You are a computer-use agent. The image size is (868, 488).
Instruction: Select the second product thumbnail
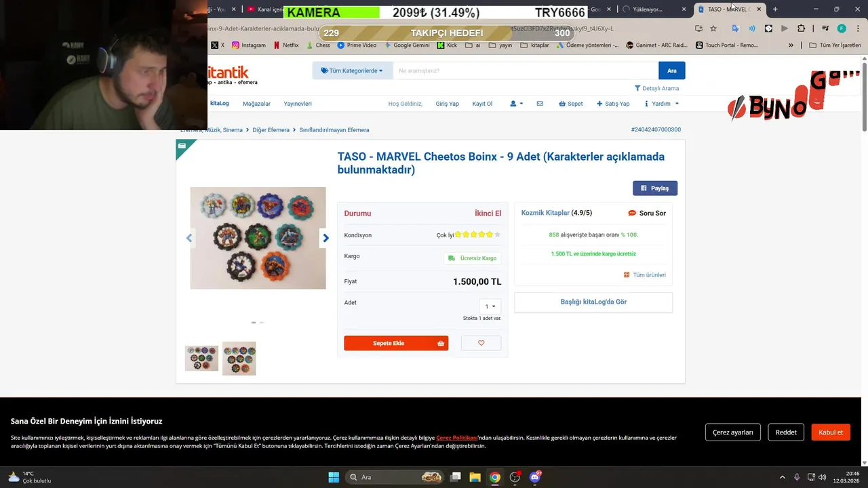(x=239, y=359)
